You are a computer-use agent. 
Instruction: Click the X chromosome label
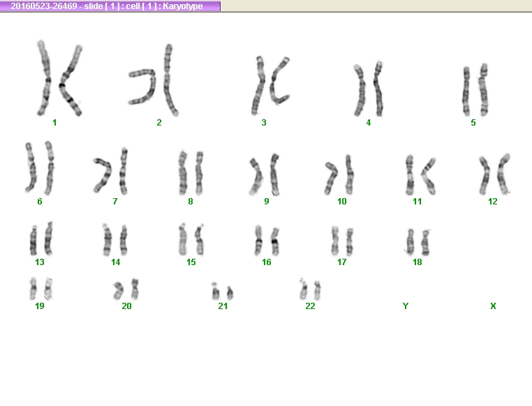click(x=493, y=306)
